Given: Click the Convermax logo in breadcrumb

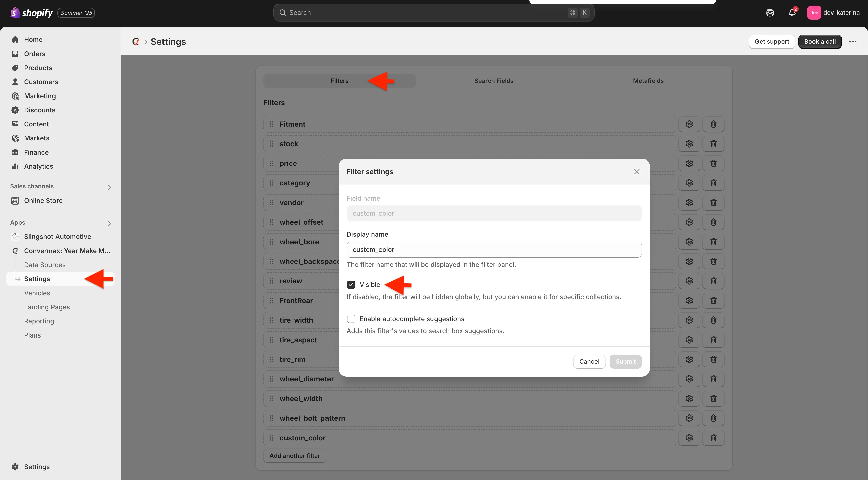Looking at the screenshot, I should coord(136,42).
